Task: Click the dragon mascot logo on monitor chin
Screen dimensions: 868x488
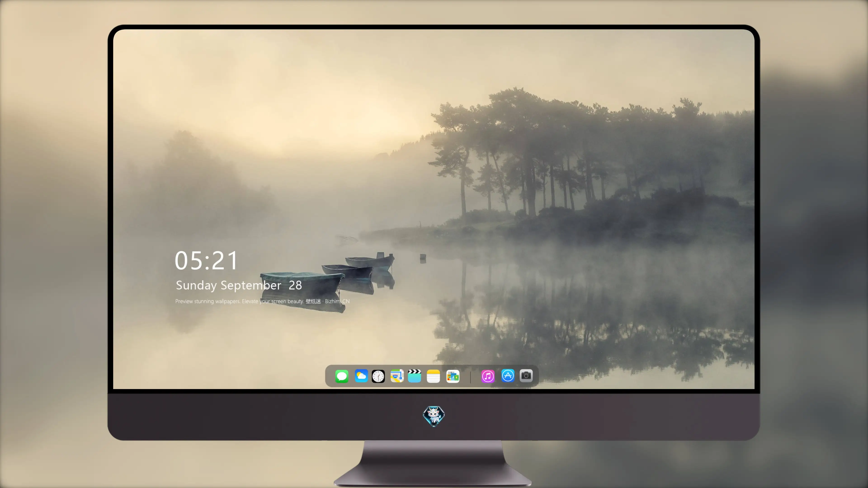Action: click(434, 416)
